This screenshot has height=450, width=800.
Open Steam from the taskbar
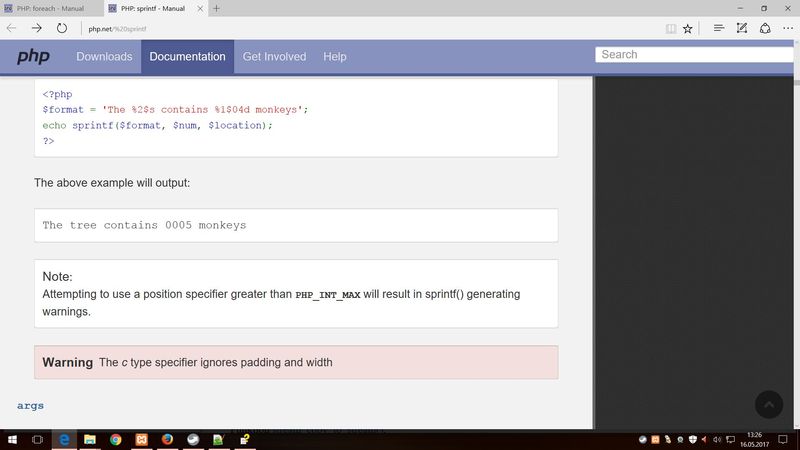[193, 439]
